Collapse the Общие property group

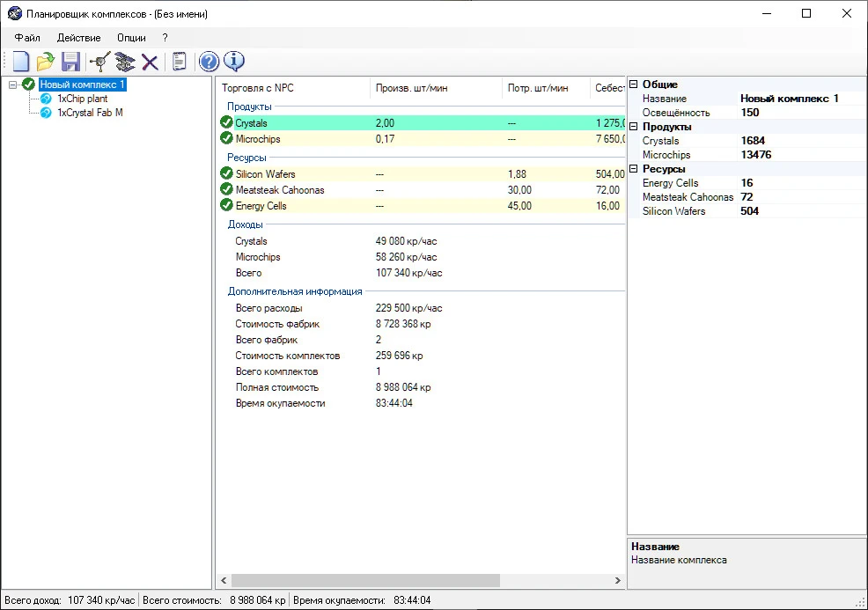pyautogui.click(x=633, y=85)
